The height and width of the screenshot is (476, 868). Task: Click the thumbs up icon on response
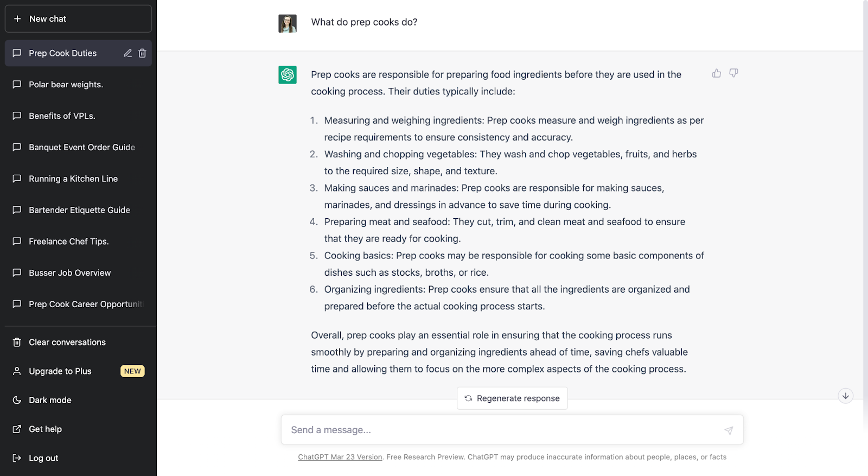coord(717,73)
